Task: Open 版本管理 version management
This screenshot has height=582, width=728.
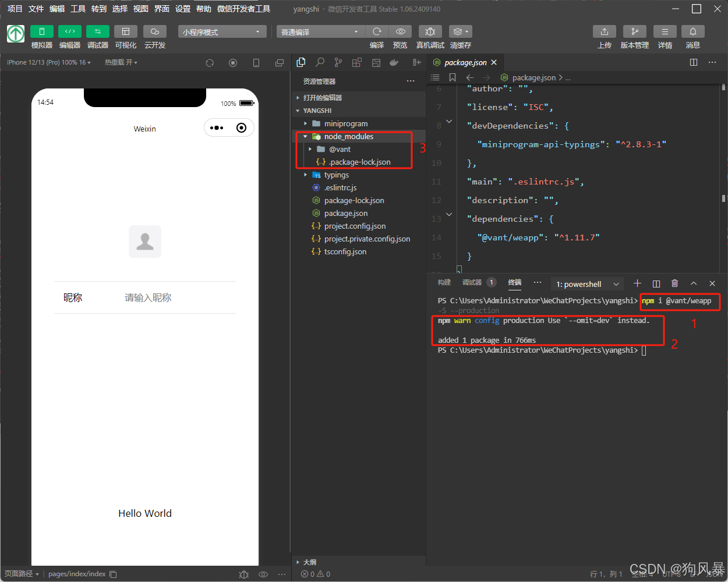Action: (x=634, y=37)
